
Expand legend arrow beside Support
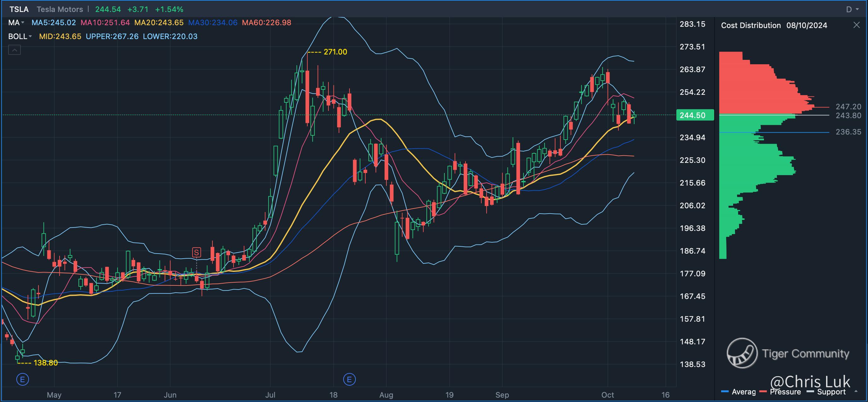pyautogui.click(x=857, y=392)
